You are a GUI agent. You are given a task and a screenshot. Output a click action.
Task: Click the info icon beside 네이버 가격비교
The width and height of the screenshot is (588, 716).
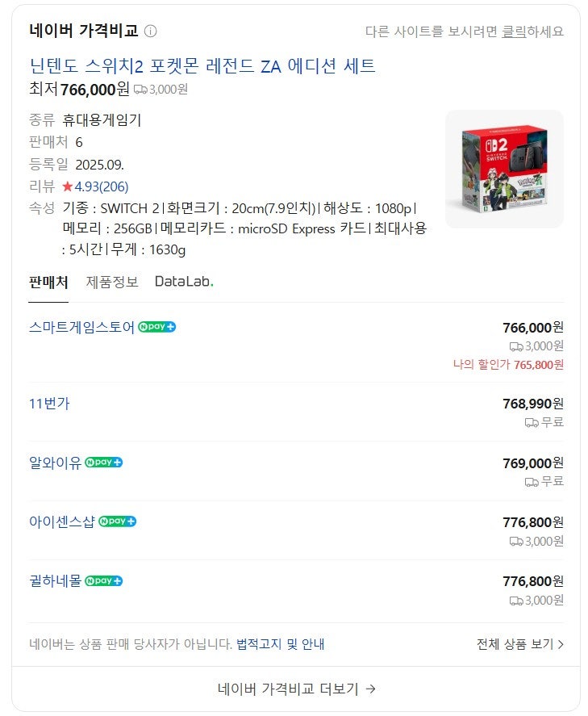tap(150, 31)
